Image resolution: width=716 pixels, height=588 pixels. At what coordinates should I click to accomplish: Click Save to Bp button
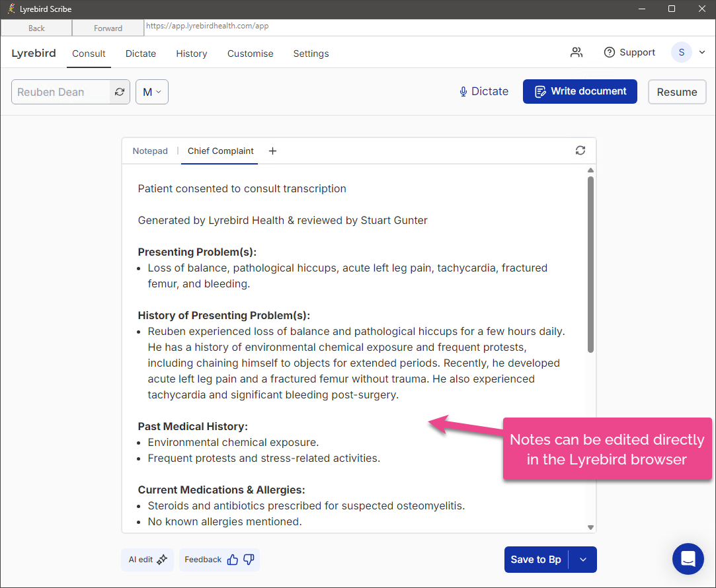coord(536,560)
